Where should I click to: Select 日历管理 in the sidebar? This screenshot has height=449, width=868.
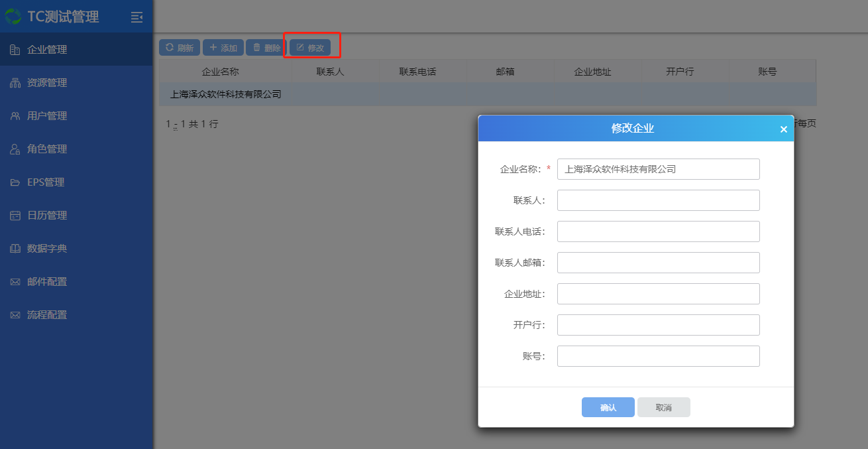[x=47, y=216]
